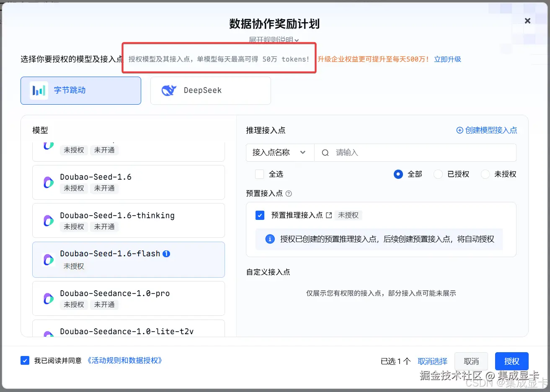Image resolution: width=550 pixels, height=392 pixels.
Task: Click the 立即升级 link
Action: pyautogui.click(x=447, y=59)
